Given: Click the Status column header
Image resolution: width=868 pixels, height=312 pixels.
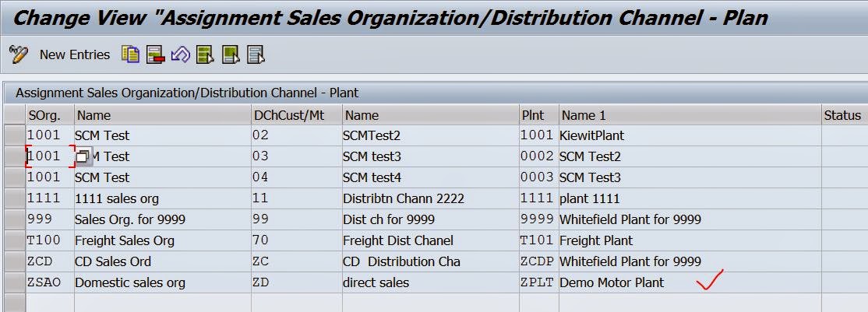Looking at the screenshot, I should coord(843,115).
